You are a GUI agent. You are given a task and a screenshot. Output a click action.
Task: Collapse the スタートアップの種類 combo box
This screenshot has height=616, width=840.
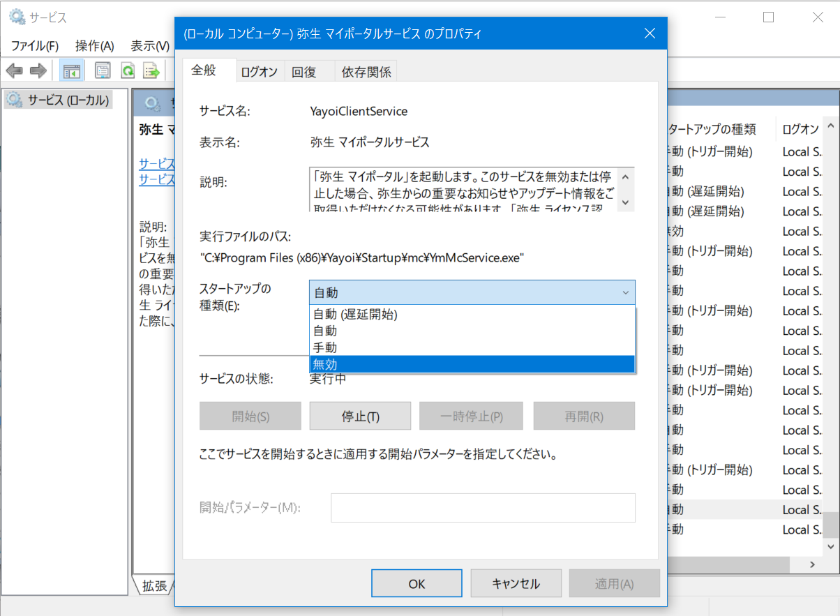[624, 293]
